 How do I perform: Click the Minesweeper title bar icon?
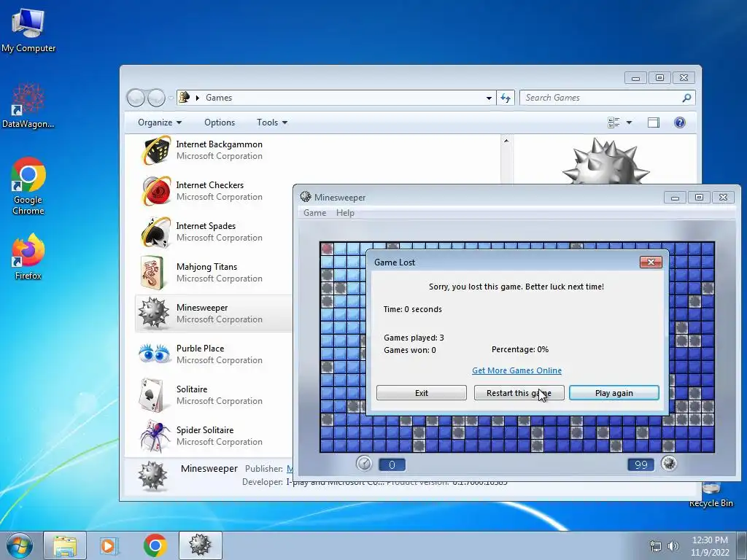pos(306,197)
